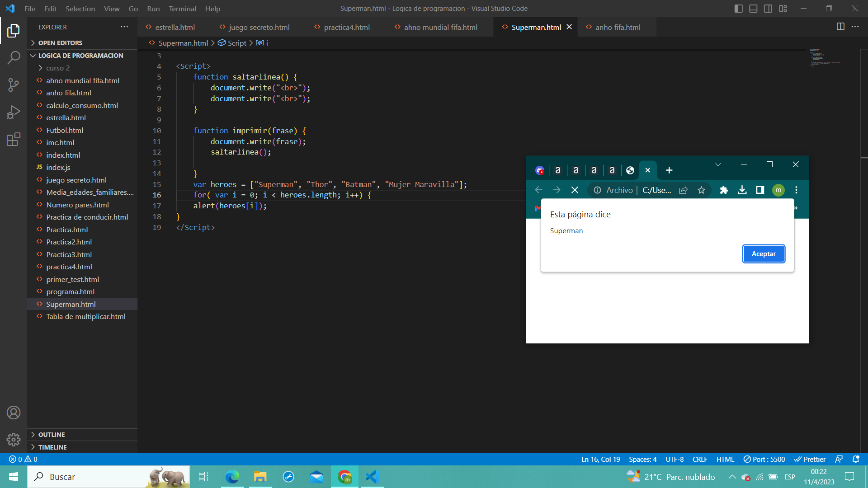Open the Manage gear icon
Screen dimensions: 868x488
tap(14, 439)
